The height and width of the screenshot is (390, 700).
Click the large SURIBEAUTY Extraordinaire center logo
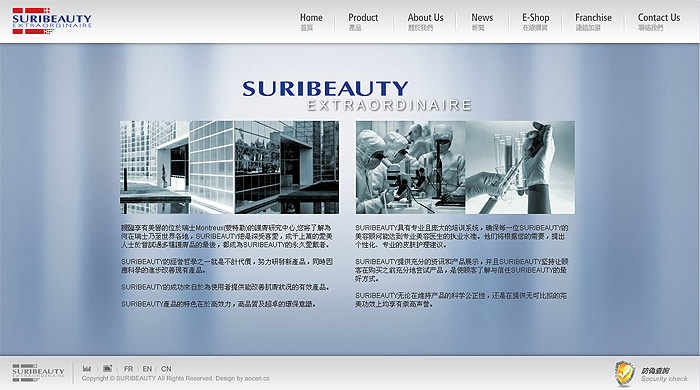[x=357, y=95]
